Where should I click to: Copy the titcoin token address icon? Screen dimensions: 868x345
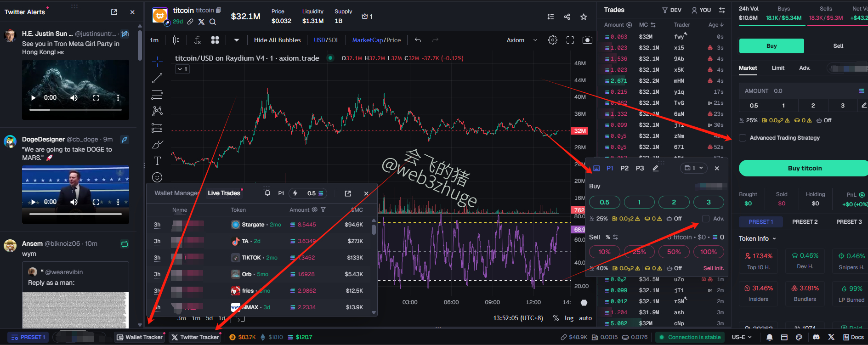click(x=219, y=10)
